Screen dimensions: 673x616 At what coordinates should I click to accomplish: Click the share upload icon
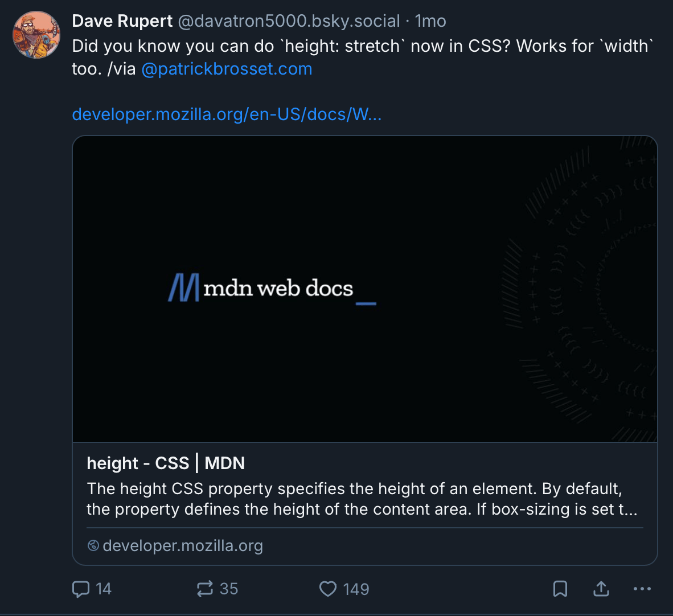601,589
